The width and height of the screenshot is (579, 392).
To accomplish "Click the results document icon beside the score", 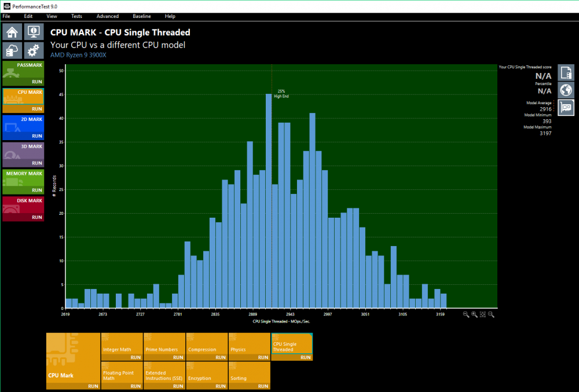I will point(565,72).
